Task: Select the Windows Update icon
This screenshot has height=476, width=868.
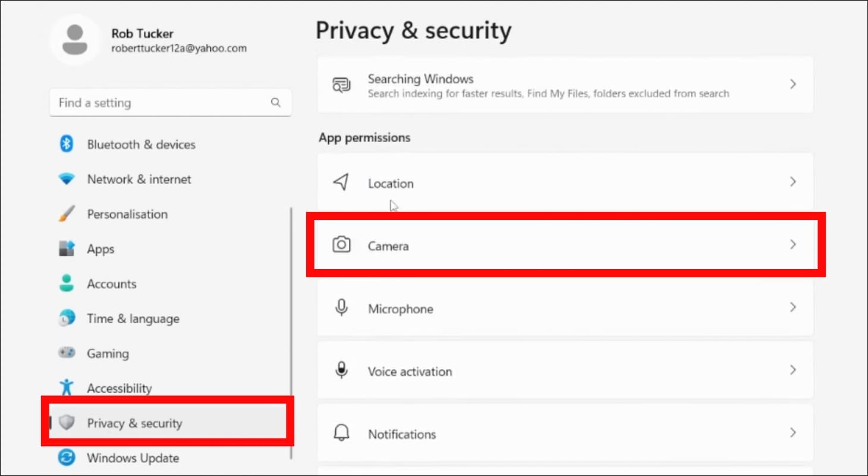Action: coord(67,458)
